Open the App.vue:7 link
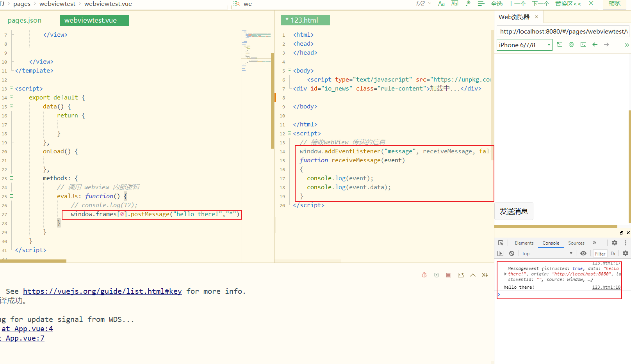 pos(25,338)
